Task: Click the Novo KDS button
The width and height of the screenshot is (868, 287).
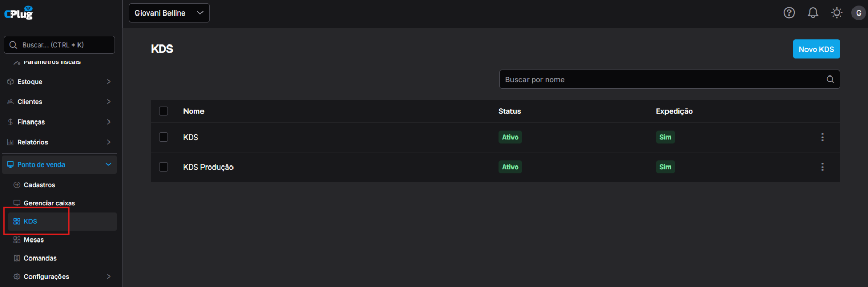Action: coord(816,49)
